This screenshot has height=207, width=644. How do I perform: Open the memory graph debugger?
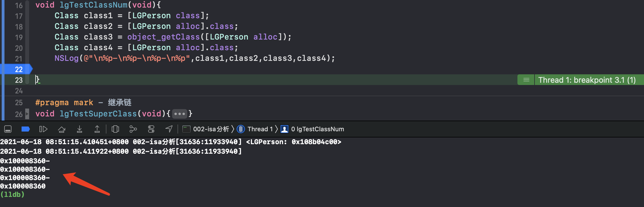pyautogui.click(x=133, y=129)
